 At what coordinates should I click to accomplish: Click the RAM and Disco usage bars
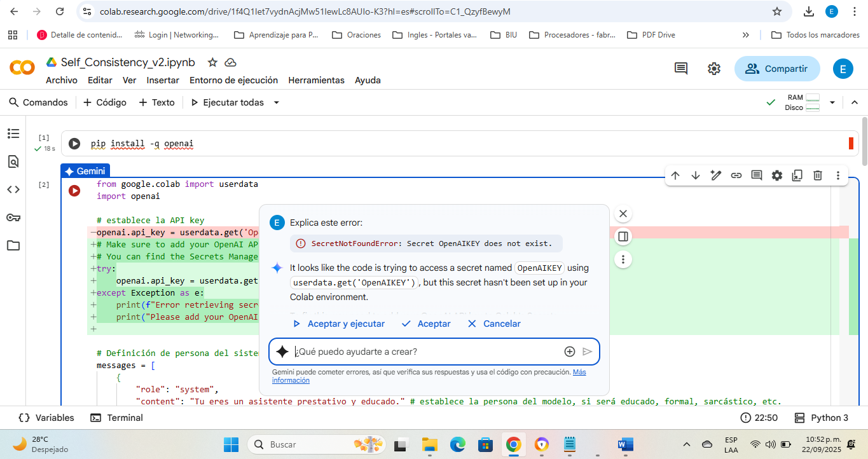(x=803, y=102)
